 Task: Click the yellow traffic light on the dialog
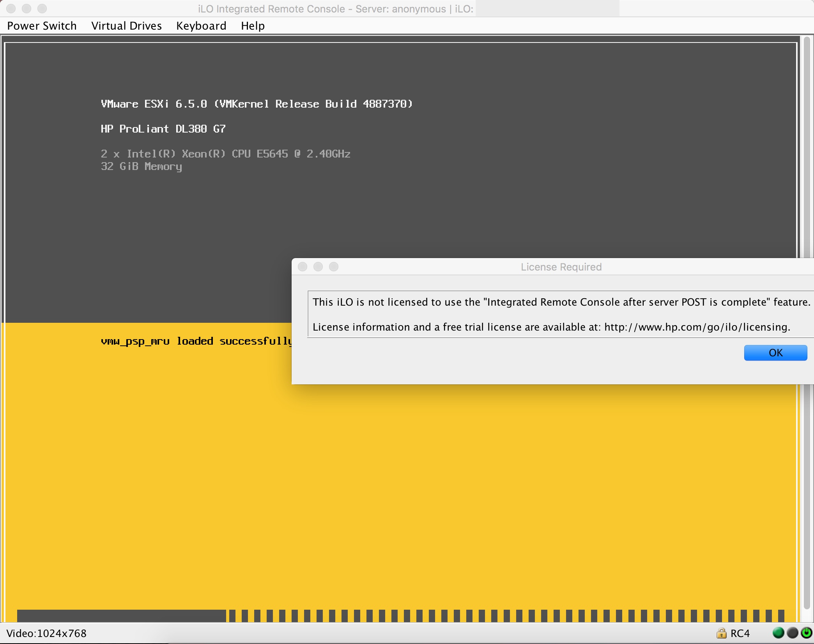pyautogui.click(x=318, y=267)
